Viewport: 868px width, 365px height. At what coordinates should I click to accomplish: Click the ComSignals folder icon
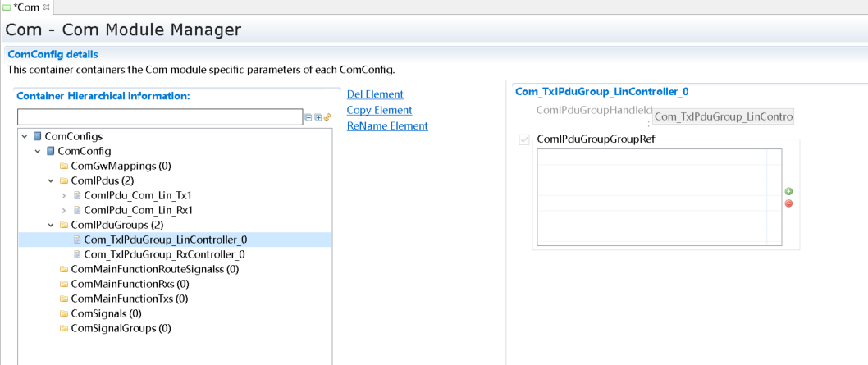click(64, 313)
